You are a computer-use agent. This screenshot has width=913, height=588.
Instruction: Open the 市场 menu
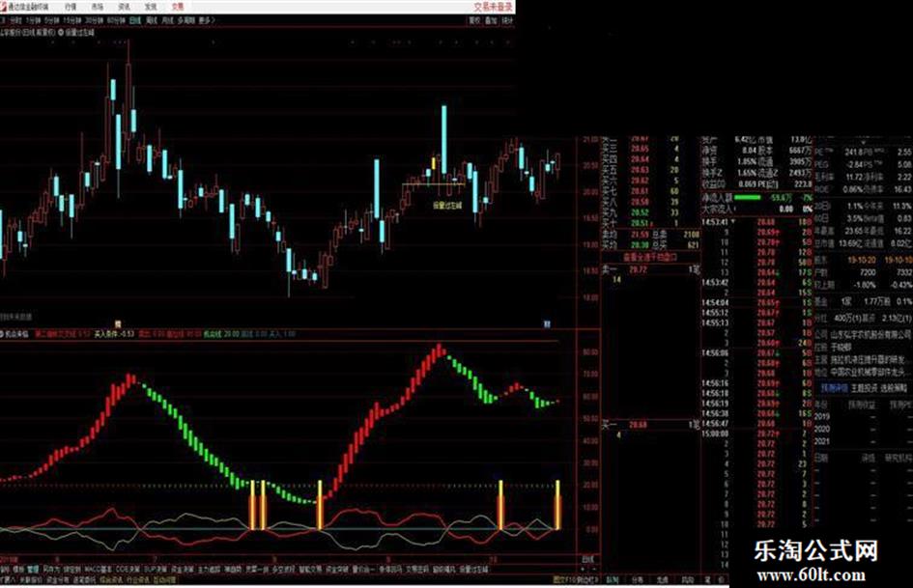tap(98, 7)
